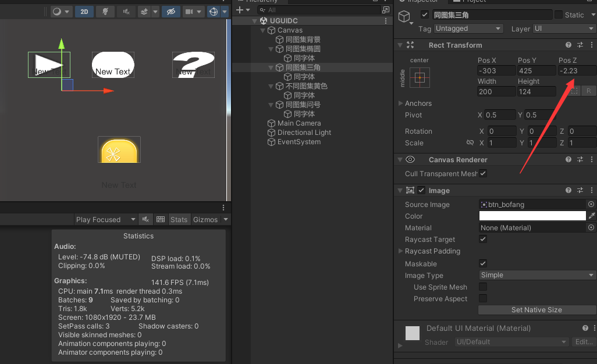Open UGUIDC scene options menu

[386, 21]
